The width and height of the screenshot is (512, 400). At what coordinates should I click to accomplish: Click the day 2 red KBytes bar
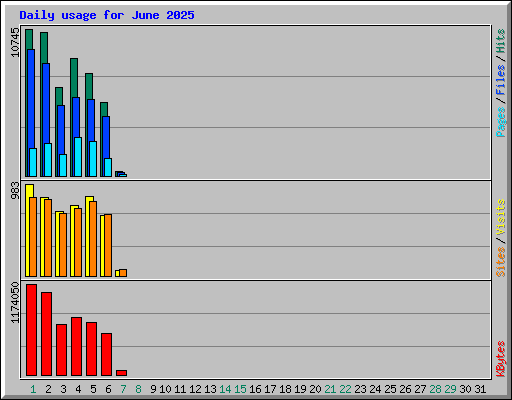[46, 334]
